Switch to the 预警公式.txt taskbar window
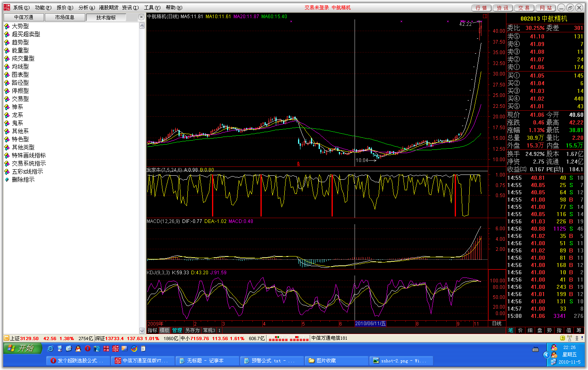The height and width of the screenshot is (370, 588). point(272,361)
